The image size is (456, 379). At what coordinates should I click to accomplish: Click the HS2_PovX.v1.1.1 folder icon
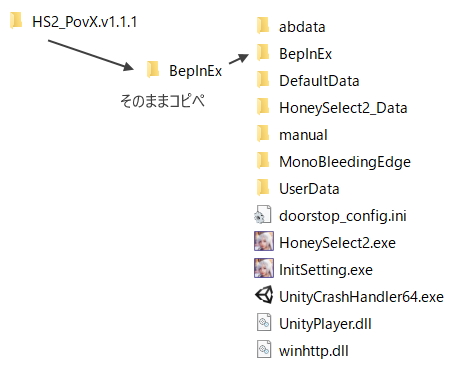coord(16,20)
